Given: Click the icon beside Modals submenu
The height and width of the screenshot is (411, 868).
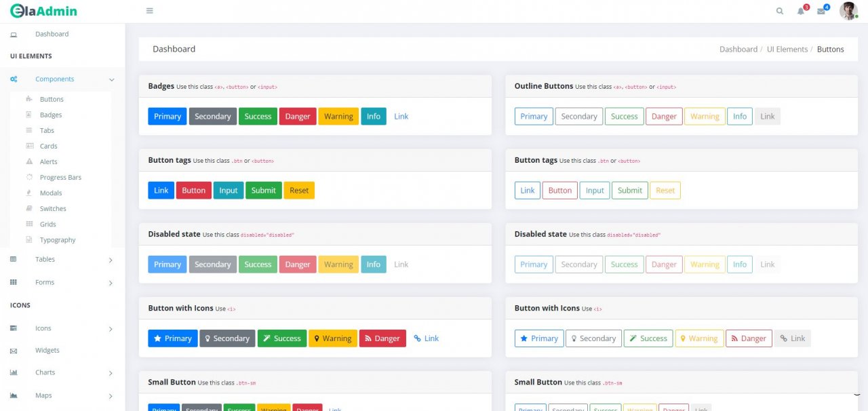Looking at the screenshot, I should click(29, 193).
